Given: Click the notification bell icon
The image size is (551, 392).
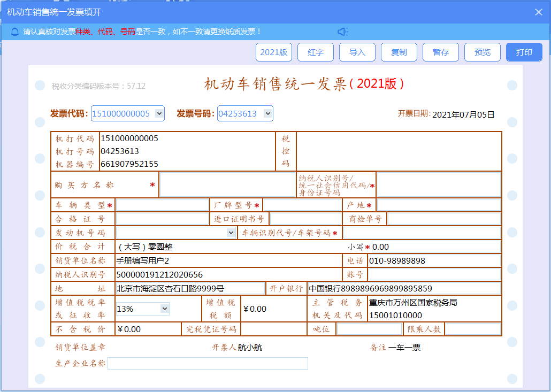Looking at the screenshot, I should (15, 32).
